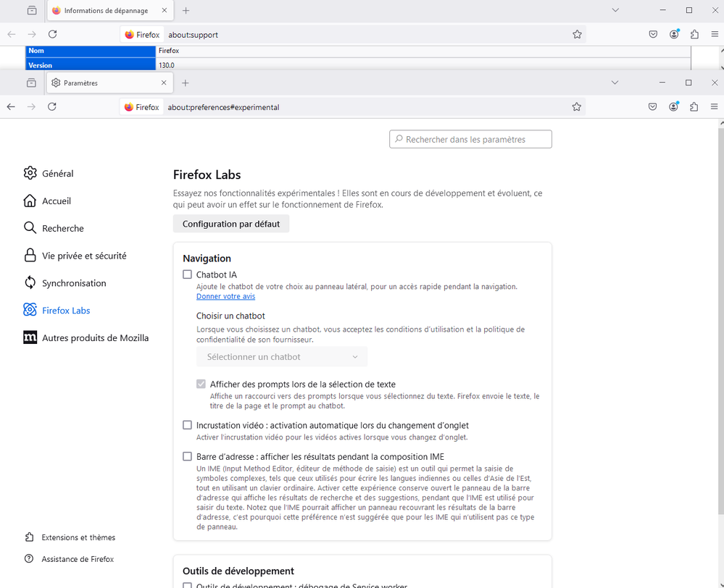This screenshot has height=588, width=724.
Task: Open Firefox View icon beside Paramètres tab
Action: tap(31, 83)
